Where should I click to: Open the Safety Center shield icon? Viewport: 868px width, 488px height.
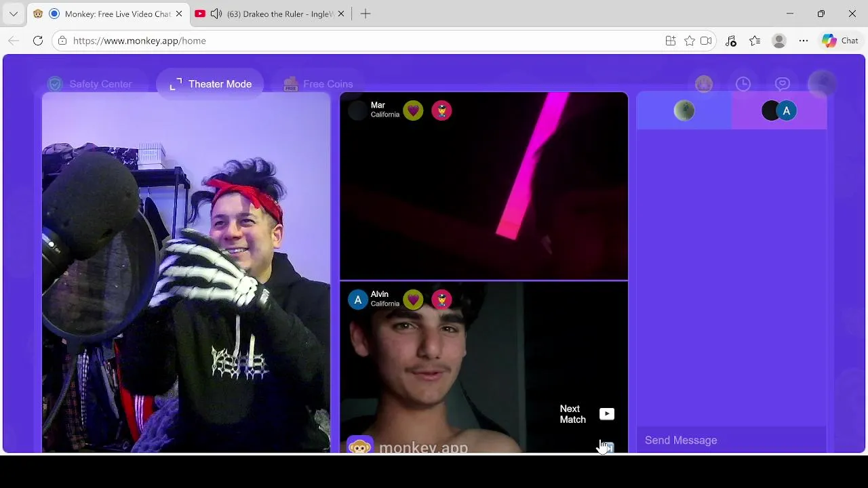coord(55,84)
